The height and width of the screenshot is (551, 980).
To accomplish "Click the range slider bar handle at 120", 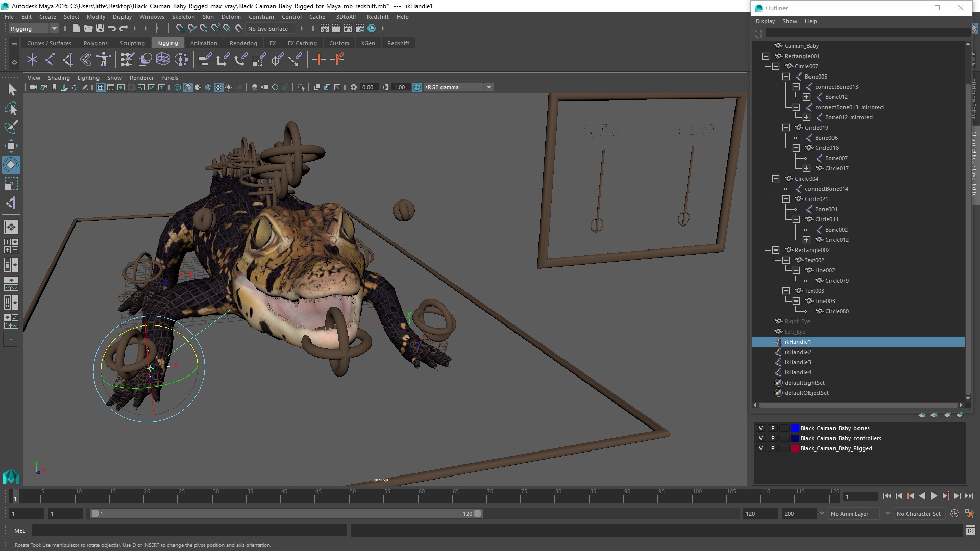I will tap(478, 514).
